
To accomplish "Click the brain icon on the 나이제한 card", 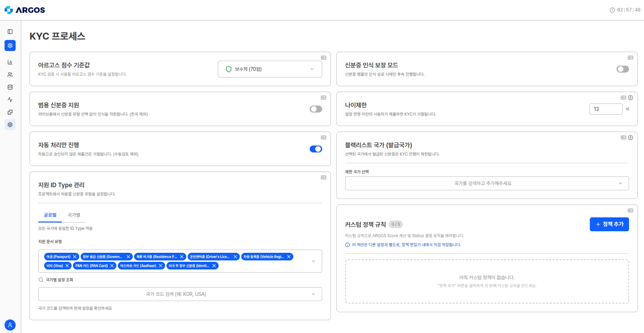I will pyautogui.click(x=631, y=98).
